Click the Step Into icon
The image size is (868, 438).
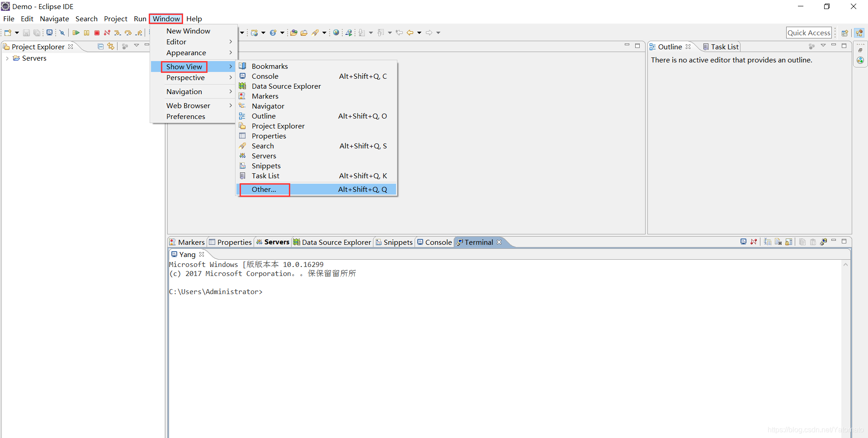[x=118, y=33]
